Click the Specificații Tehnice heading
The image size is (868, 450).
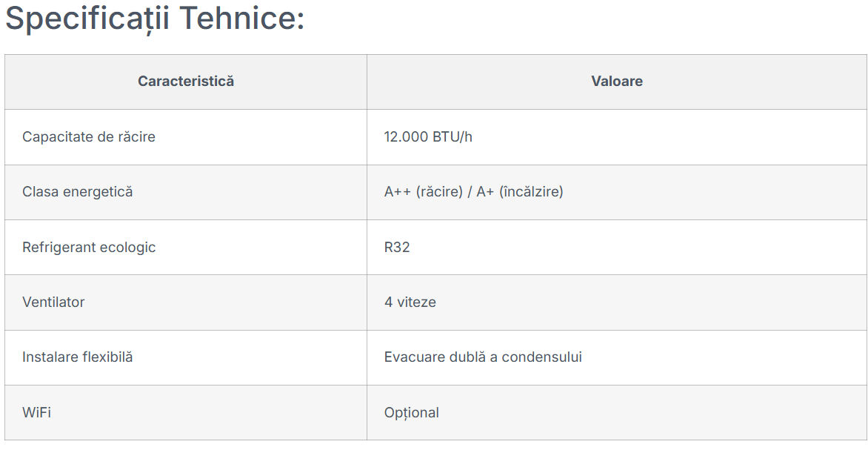[x=155, y=19]
